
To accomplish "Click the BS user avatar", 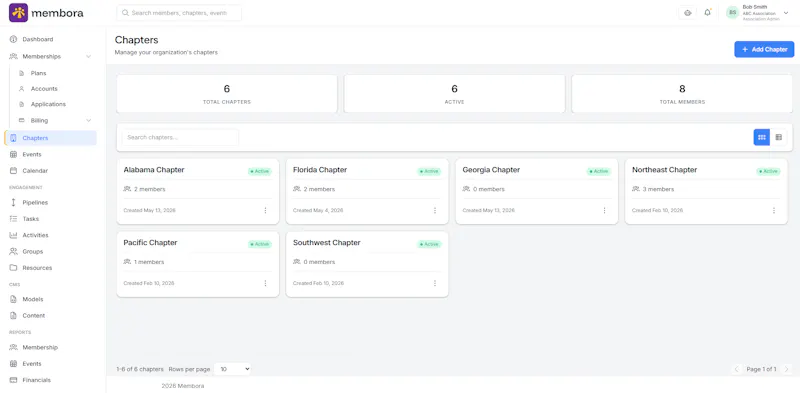I will (732, 13).
